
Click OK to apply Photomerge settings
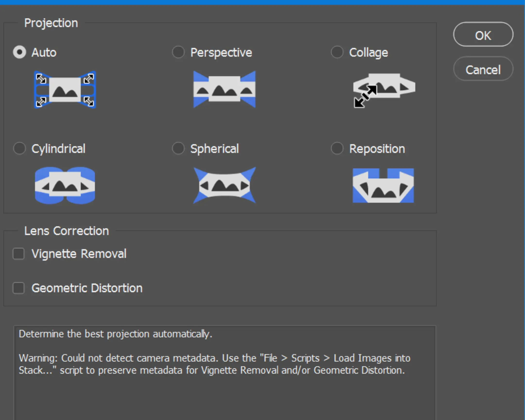[483, 35]
